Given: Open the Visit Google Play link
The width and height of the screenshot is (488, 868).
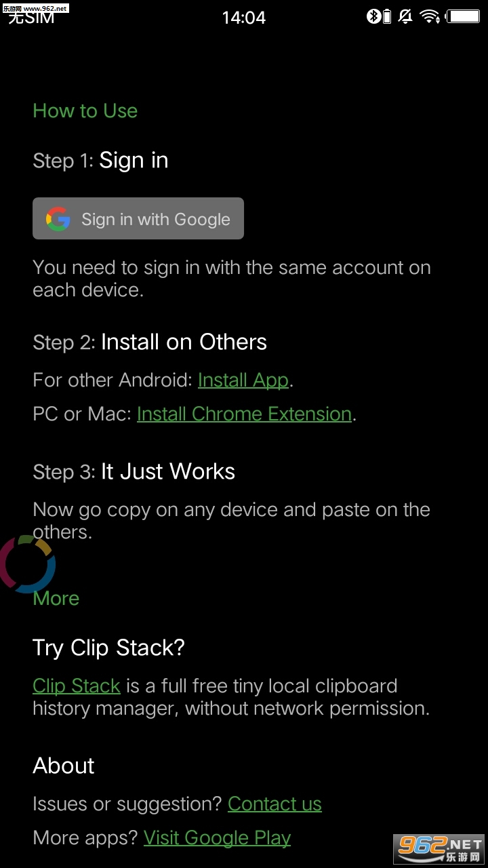Looking at the screenshot, I should pyautogui.click(x=217, y=837).
